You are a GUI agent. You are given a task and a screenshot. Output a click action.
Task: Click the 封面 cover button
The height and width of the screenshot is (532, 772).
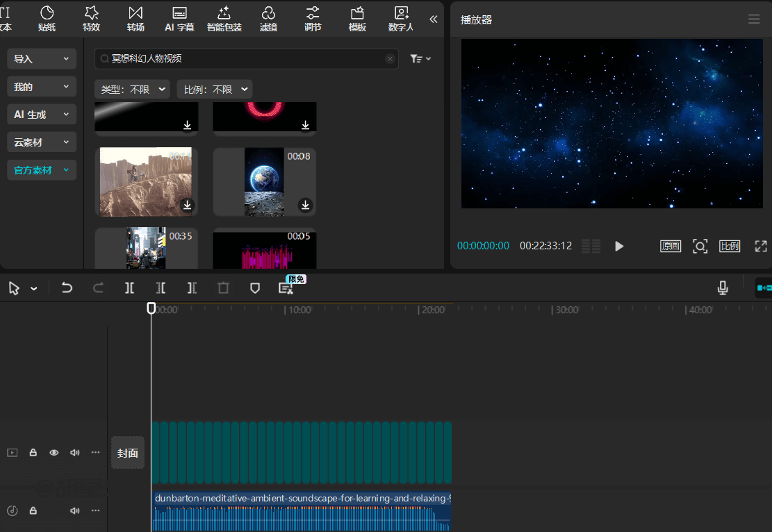(128, 453)
